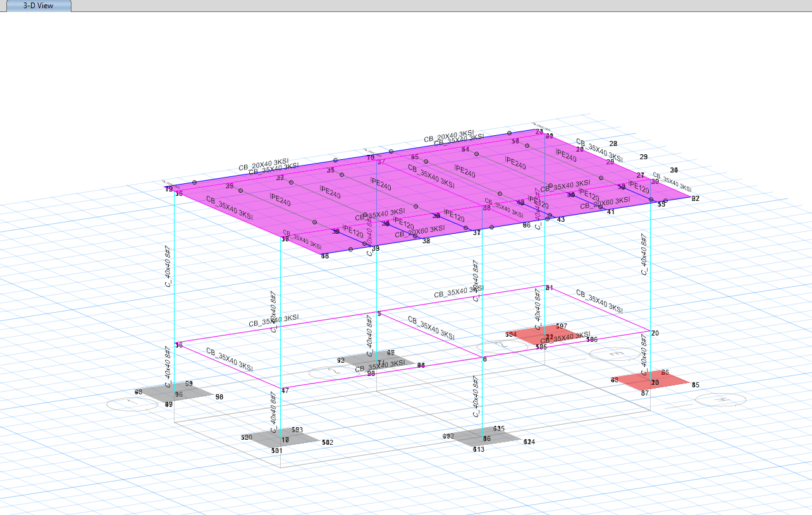Screen dimensions: 812x515
Task: Click joint label 85
Action: (696, 385)
